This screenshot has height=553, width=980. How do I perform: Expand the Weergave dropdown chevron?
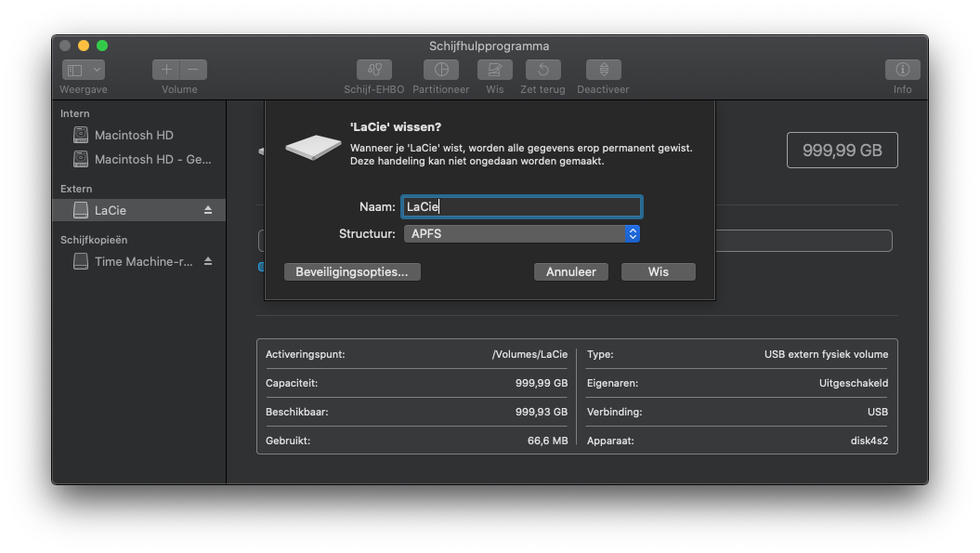point(97,70)
